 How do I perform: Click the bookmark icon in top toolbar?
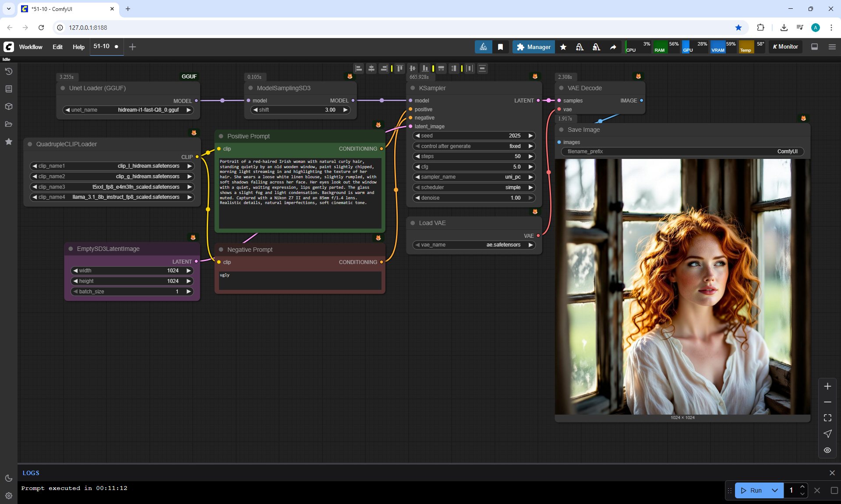pos(500,47)
